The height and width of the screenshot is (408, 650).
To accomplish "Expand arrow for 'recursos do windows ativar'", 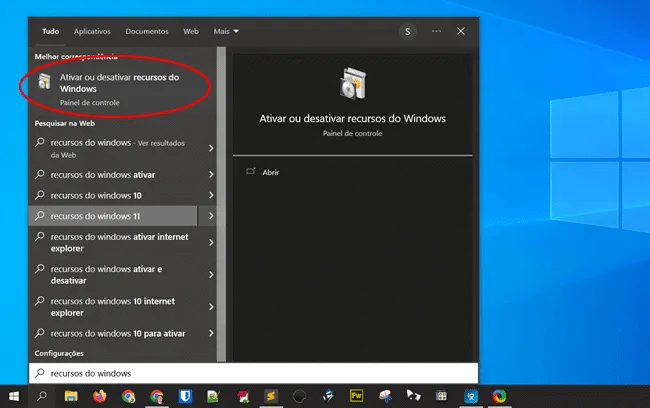I will (211, 175).
